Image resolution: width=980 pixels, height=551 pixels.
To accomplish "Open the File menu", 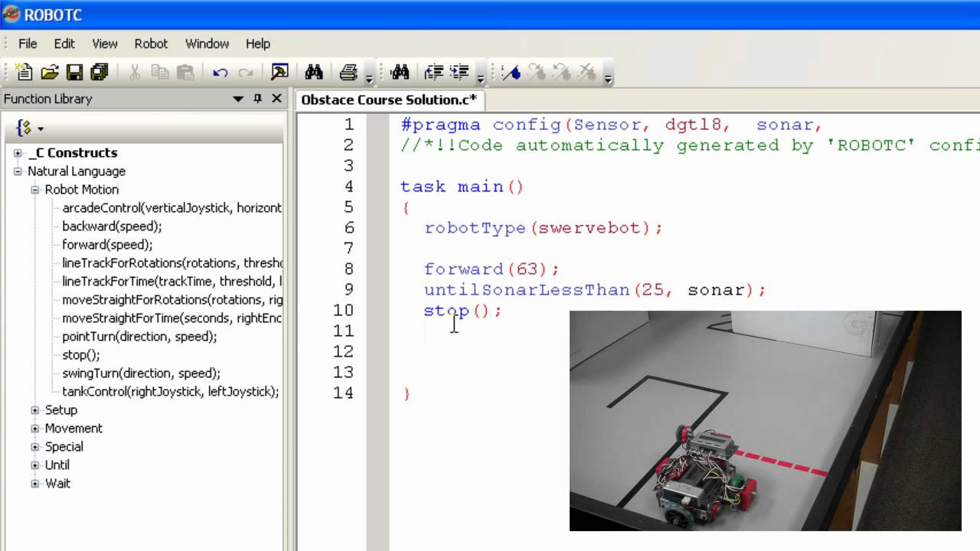I will [x=28, y=44].
